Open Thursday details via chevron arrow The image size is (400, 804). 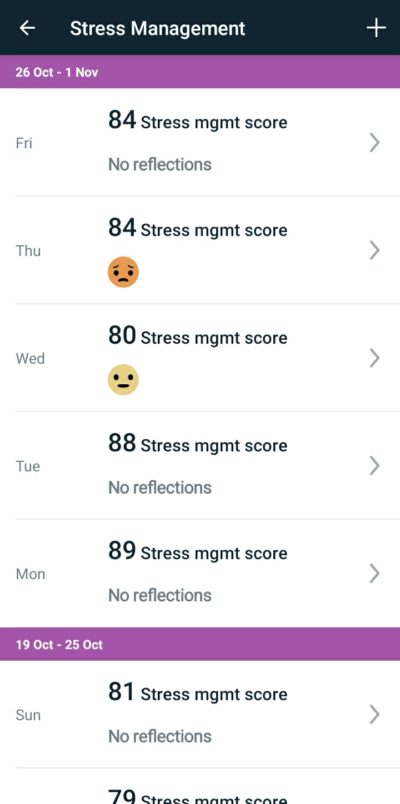374,250
